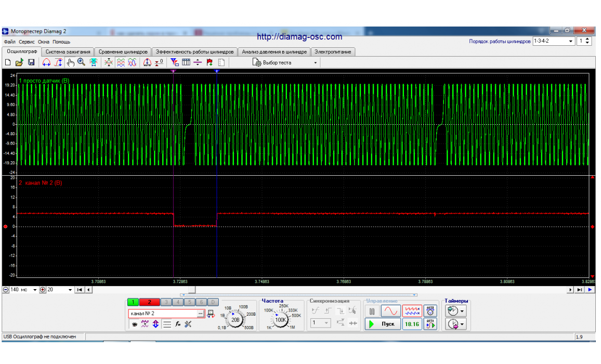Viewport: 601px width, 364px height.
Task: Click the zero level alignment icon
Action: pos(159,62)
